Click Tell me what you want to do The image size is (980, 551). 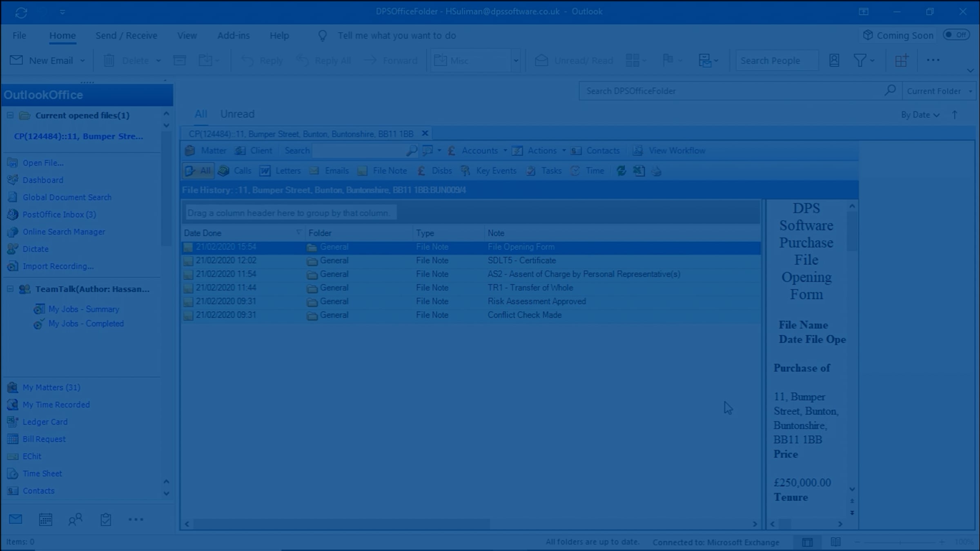(396, 36)
